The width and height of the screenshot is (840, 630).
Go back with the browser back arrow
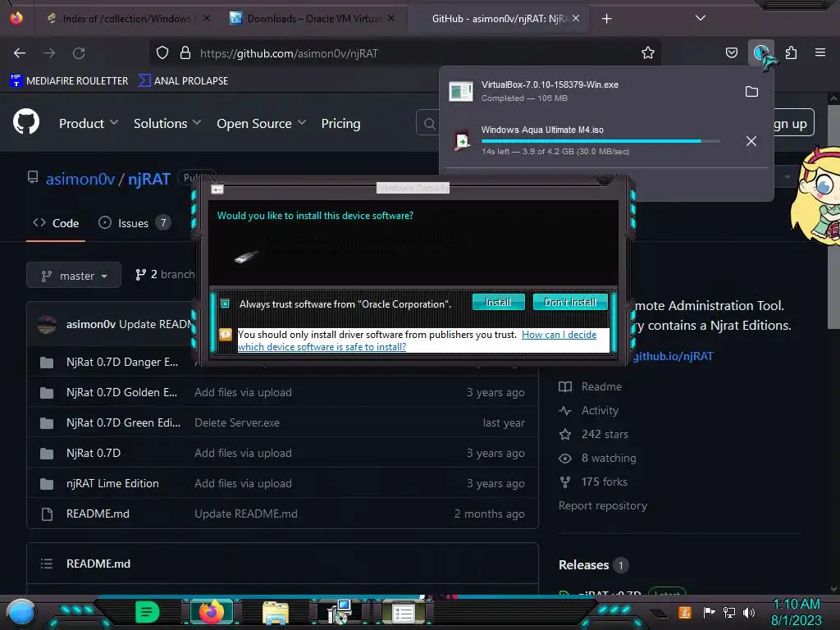tap(20, 53)
